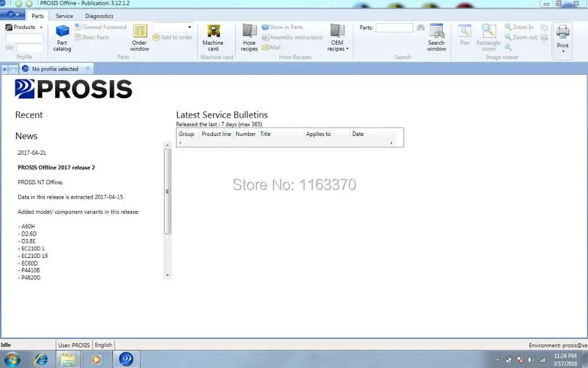Open the Machine card
This screenshot has width=588, height=368.
(x=213, y=38)
